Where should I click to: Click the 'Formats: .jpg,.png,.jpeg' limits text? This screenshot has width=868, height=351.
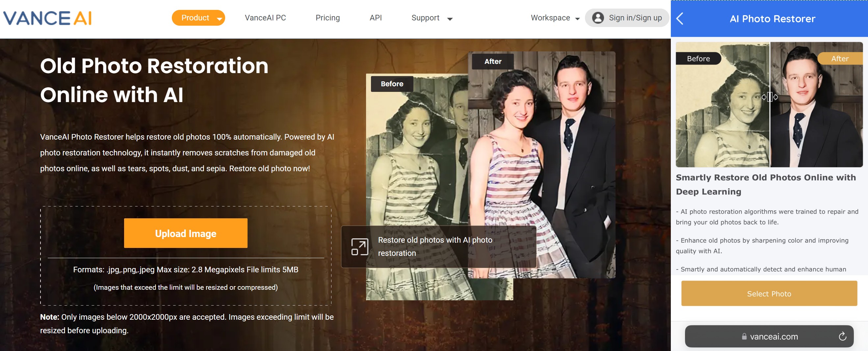coord(186,270)
